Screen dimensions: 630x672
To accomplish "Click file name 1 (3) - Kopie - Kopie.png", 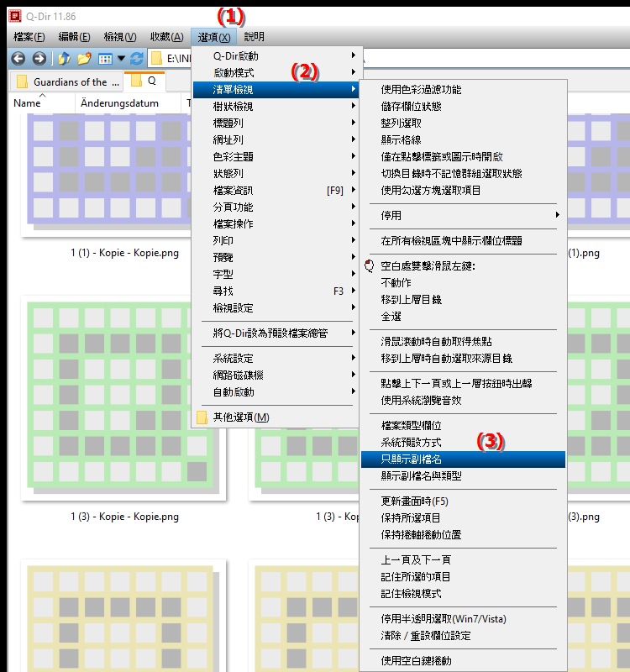I will click(x=124, y=517).
